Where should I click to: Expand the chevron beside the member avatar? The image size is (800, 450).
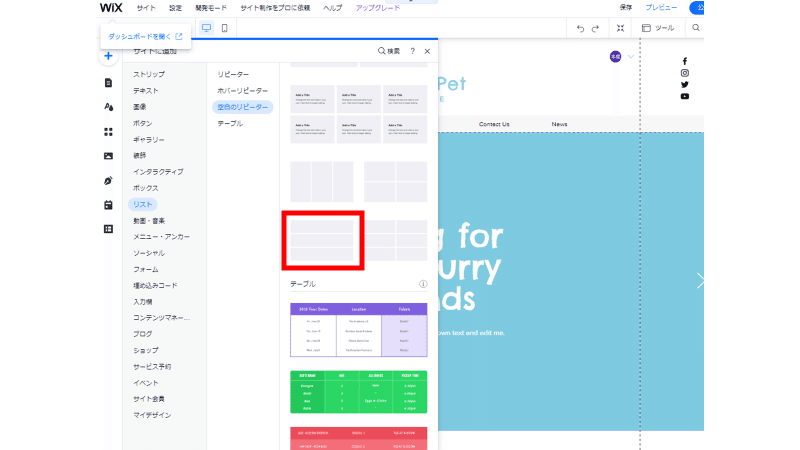tap(631, 57)
